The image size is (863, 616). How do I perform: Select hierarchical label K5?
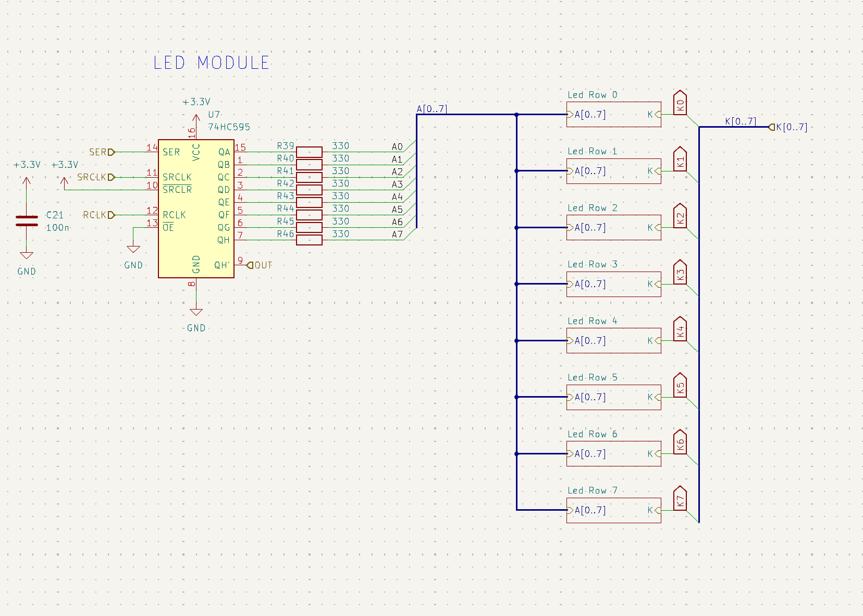coord(680,387)
